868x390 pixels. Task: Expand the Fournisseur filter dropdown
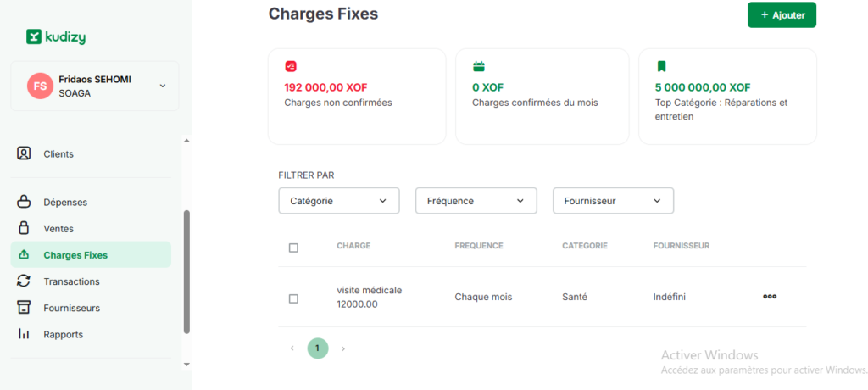pos(613,201)
